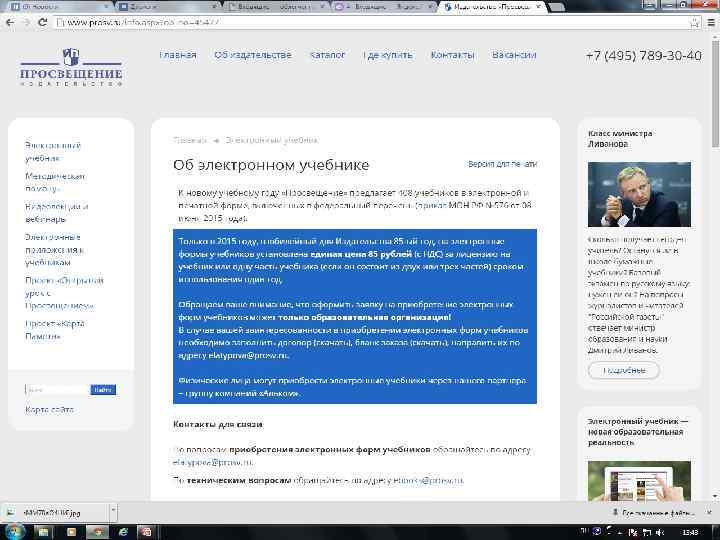Open sidebar link Проект «Карта Памяти»

click(x=55, y=330)
